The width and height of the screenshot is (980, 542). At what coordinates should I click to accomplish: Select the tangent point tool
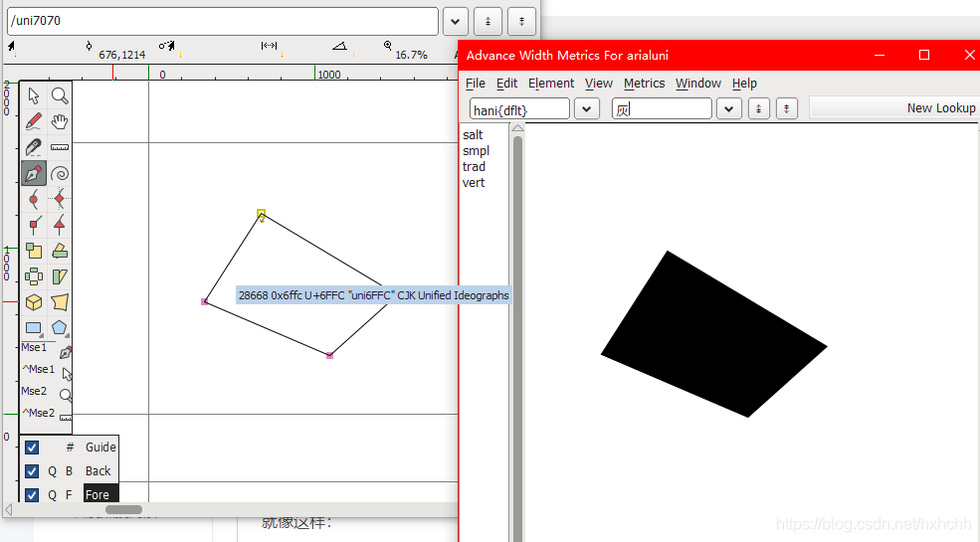pos(60,226)
